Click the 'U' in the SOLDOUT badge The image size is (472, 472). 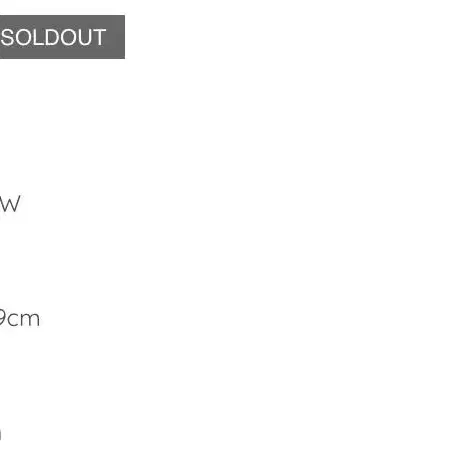click(84, 37)
